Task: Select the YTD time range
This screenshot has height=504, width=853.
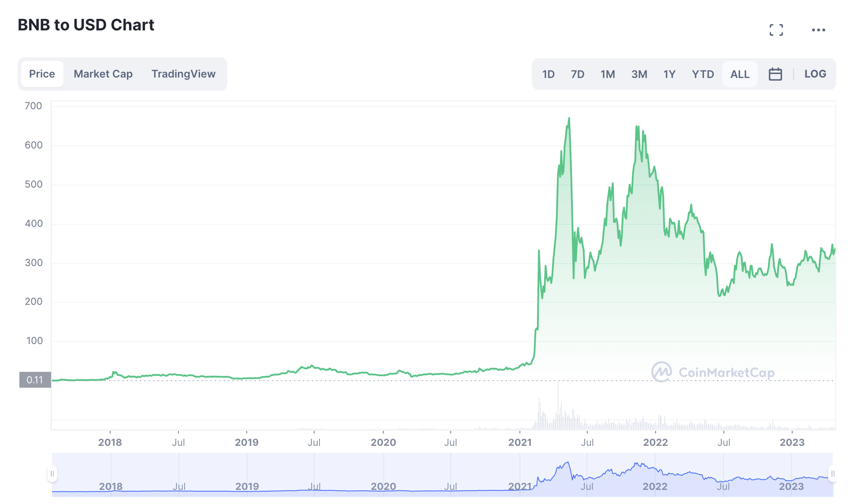Action: (703, 74)
